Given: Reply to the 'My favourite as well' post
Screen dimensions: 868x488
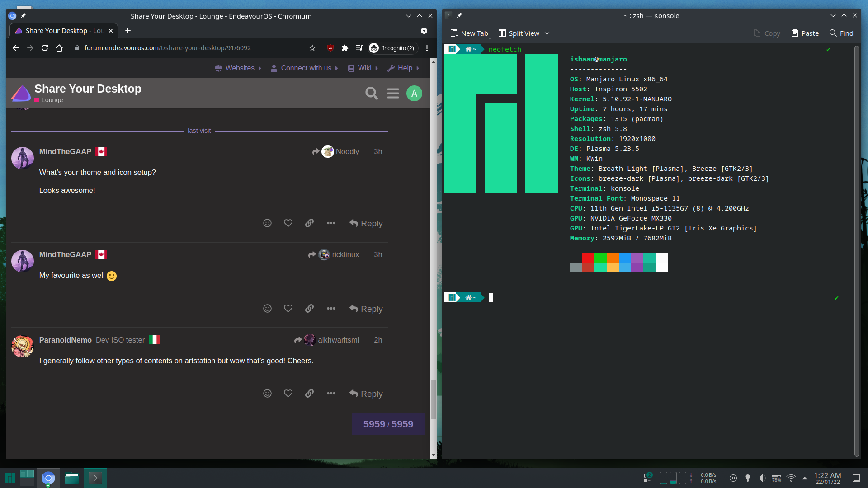Looking at the screenshot, I should [x=366, y=309].
